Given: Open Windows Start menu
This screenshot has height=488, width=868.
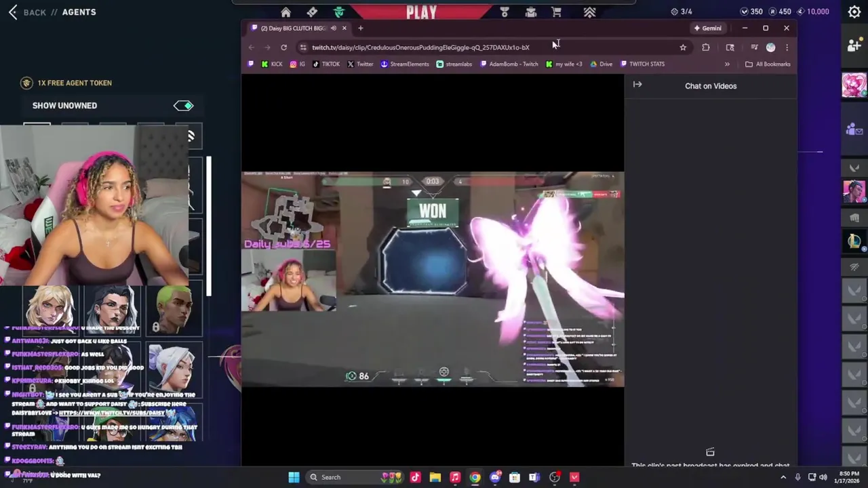Looking at the screenshot, I should pos(294,477).
